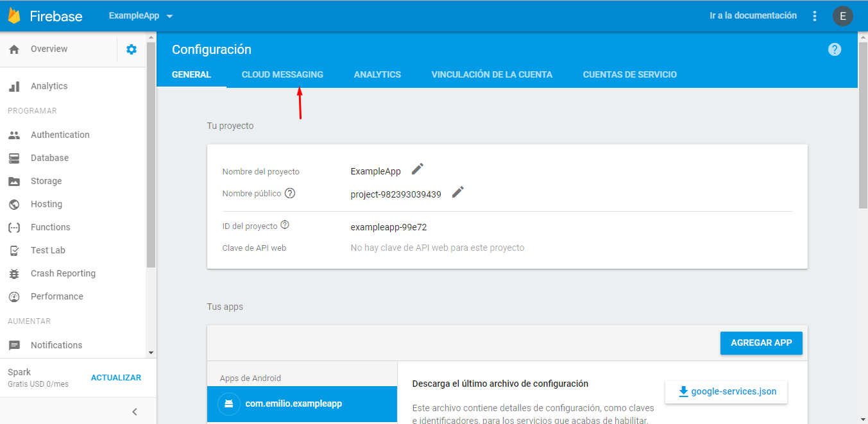The width and height of the screenshot is (868, 424).
Task: Click the Test Lab checklist icon
Action: [x=14, y=251]
